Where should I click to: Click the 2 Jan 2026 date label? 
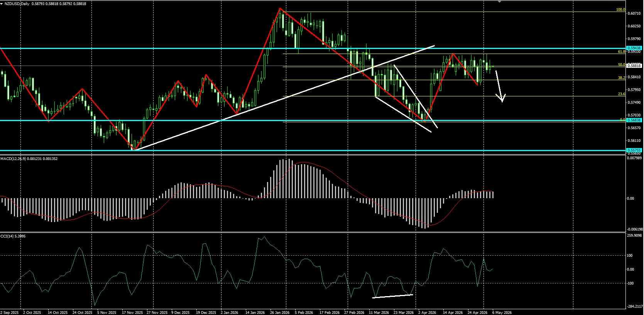coord(230,312)
